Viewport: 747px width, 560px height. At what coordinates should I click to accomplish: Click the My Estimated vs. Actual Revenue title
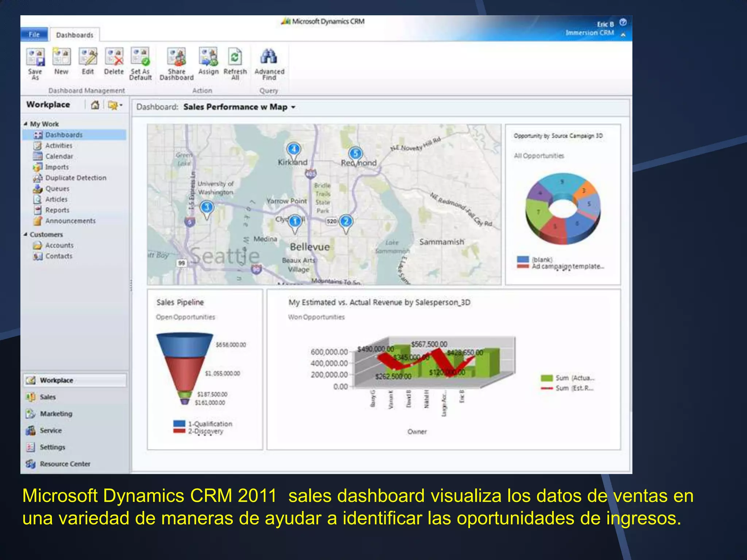click(379, 302)
